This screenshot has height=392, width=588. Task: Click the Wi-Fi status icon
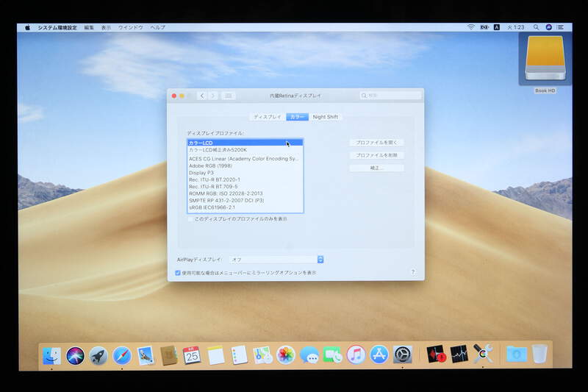pos(471,27)
